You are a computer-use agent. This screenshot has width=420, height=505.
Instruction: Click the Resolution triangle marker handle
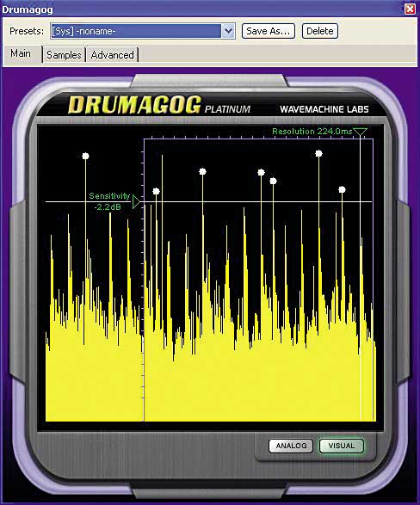360,132
